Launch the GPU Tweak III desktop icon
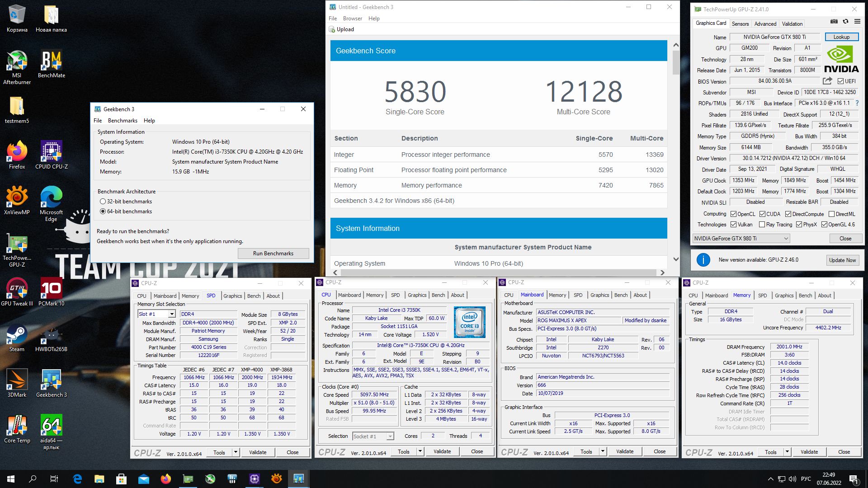The width and height of the screenshot is (868, 488). point(17,292)
